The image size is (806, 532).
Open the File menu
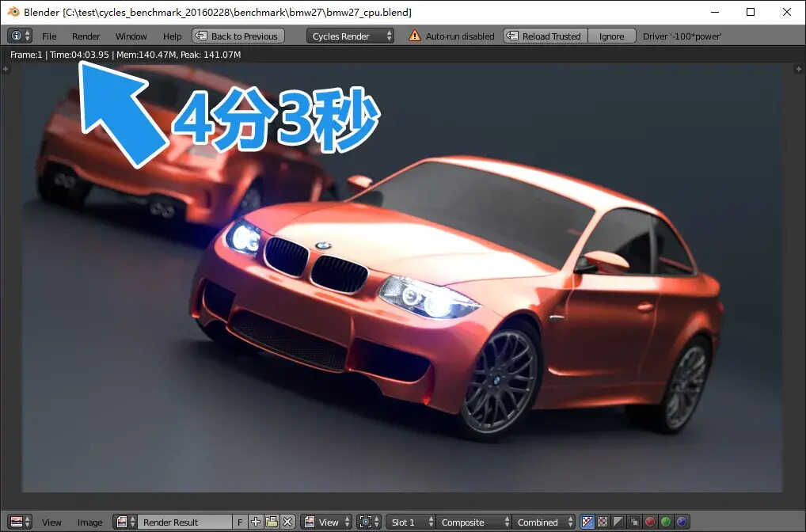click(49, 36)
